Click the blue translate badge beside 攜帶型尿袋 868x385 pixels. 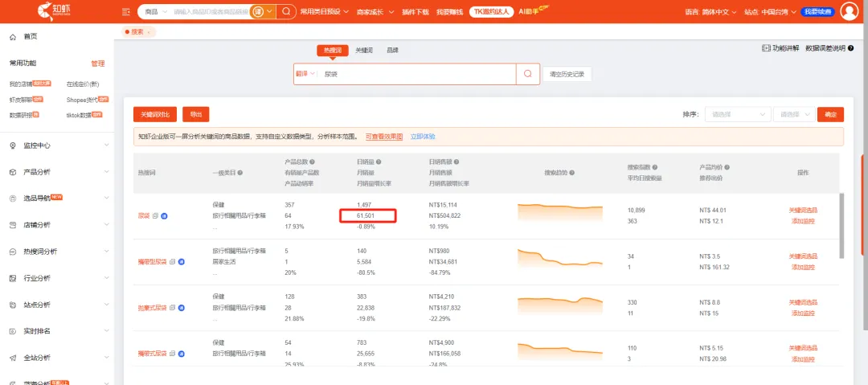[181, 261]
